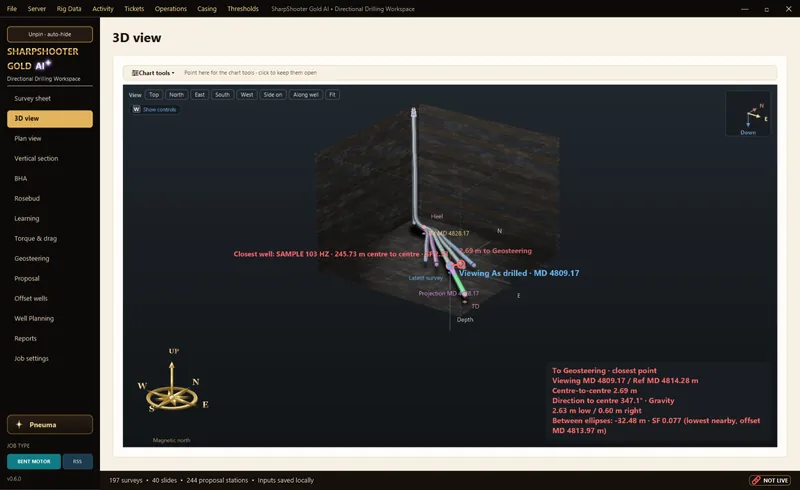Open the Geosteering page
The height and width of the screenshot is (490, 800).
50,258
